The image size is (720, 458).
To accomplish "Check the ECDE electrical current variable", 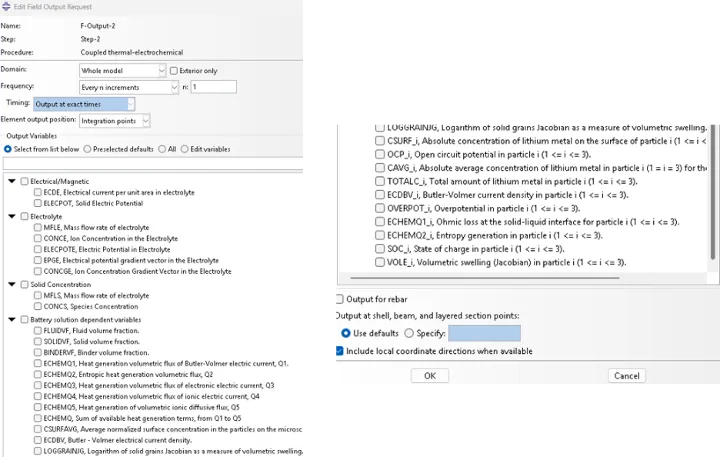I will click(x=37, y=192).
